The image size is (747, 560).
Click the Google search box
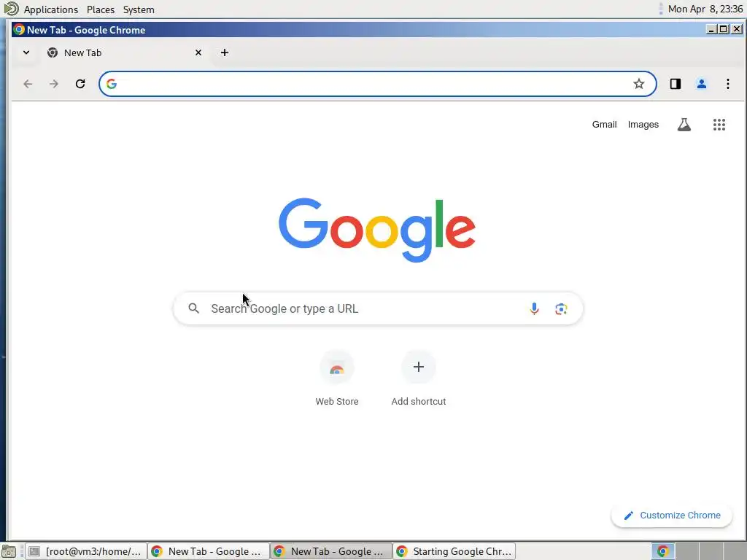click(378, 308)
